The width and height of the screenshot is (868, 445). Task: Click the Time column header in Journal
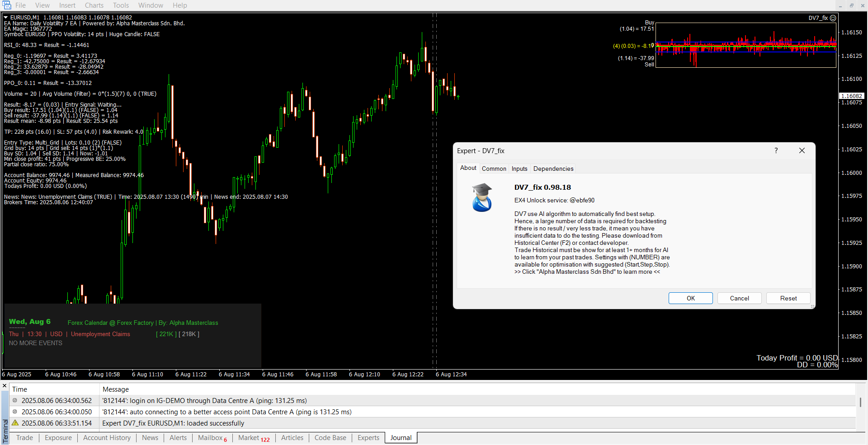pyautogui.click(x=54, y=389)
